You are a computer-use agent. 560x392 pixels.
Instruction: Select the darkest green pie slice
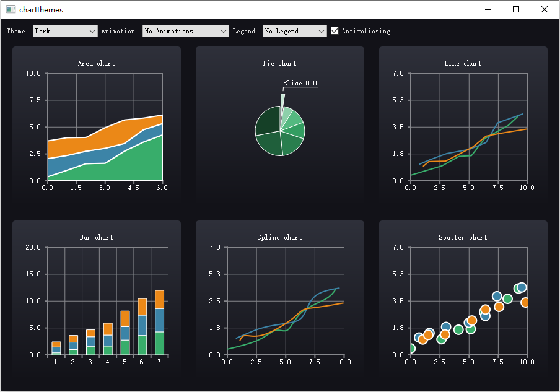click(268, 121)
